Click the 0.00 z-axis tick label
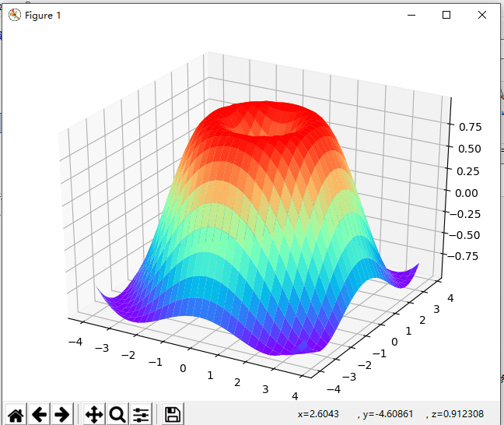 [x=467, y=193]
